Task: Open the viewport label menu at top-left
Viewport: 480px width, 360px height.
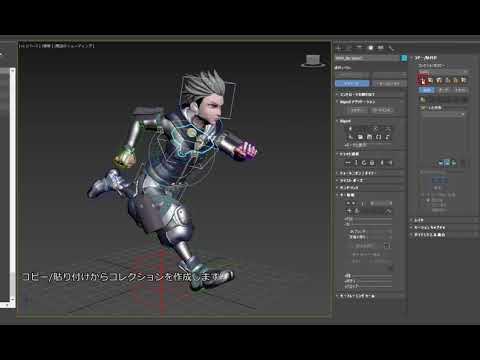Action: coord(56,45)
